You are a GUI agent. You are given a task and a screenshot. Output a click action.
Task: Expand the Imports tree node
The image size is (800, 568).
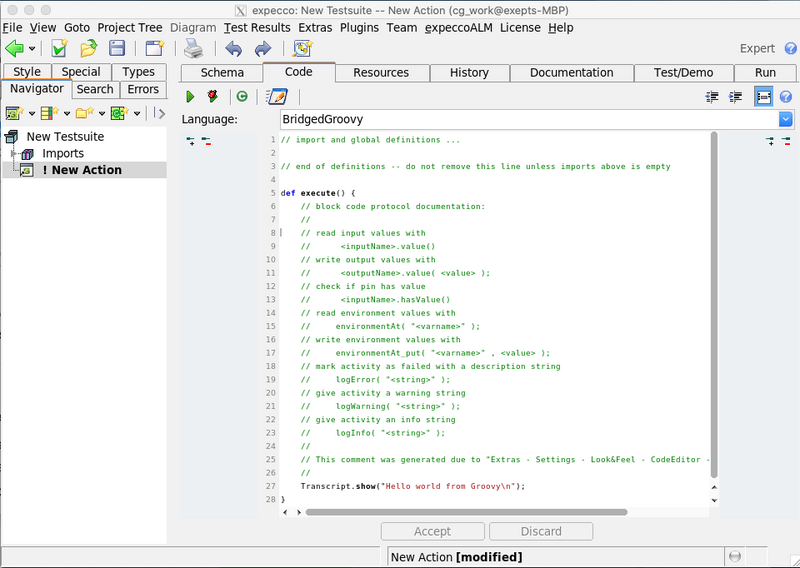(14, 154)
